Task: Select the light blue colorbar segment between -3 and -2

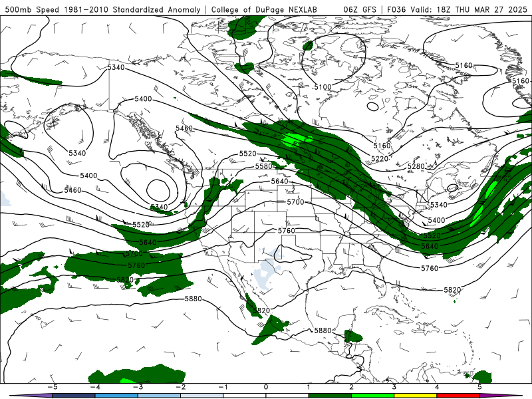Action: point(159,396)
